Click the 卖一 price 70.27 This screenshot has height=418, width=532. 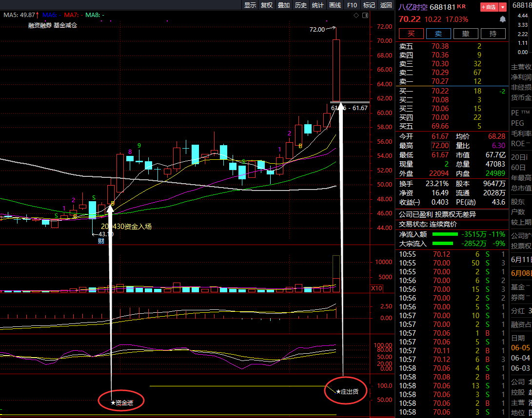(x=440, y=81)
